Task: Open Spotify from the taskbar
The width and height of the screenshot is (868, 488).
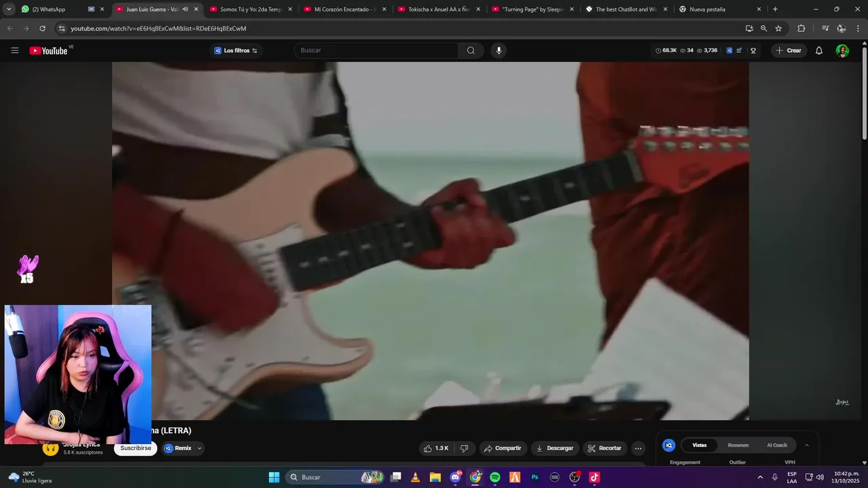Action: [x=495, y=477]
